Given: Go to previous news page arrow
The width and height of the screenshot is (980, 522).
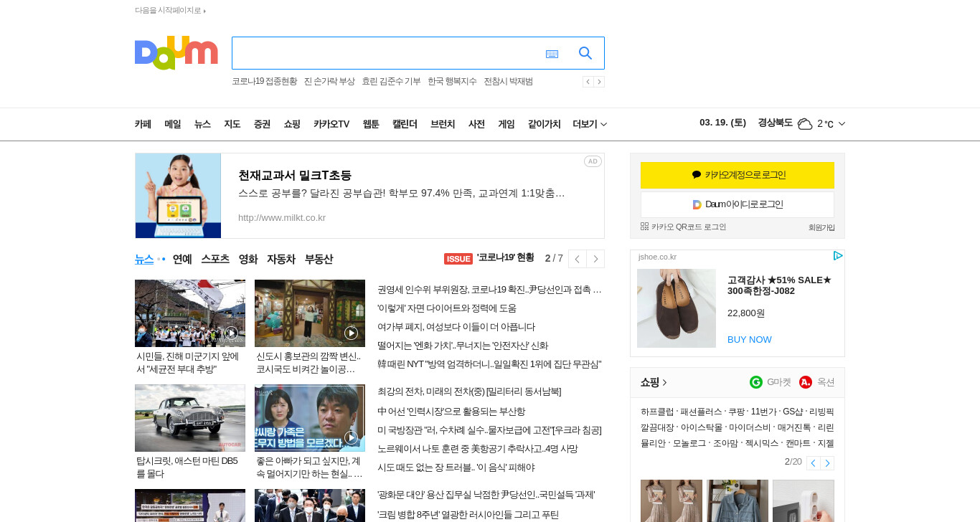Looking at the screenshot, I should 577,259.
